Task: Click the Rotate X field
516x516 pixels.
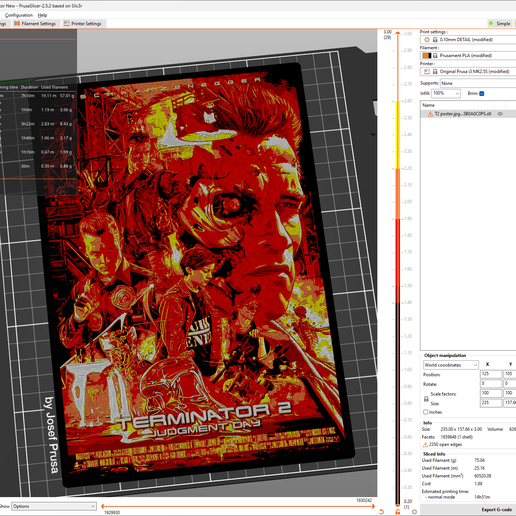Action: (x=491, y=384)
